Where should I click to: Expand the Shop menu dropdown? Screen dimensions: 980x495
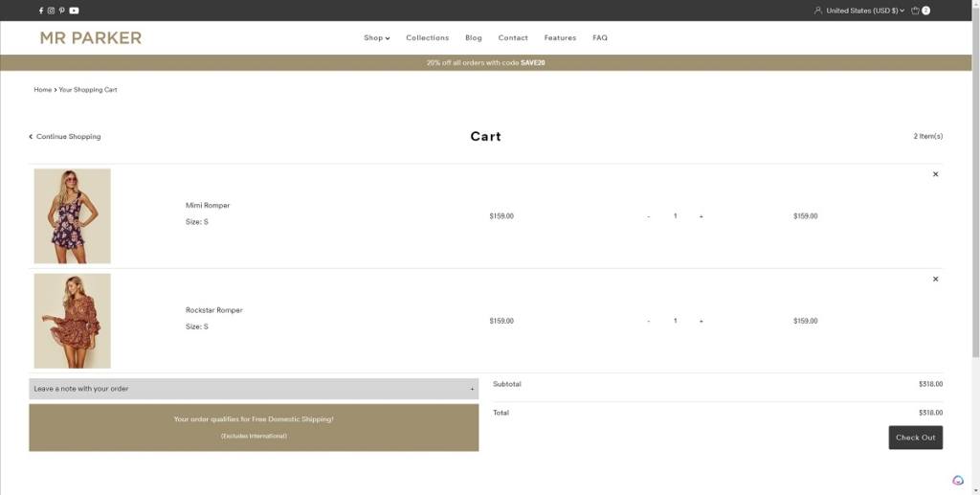click(x=376, y=38)
